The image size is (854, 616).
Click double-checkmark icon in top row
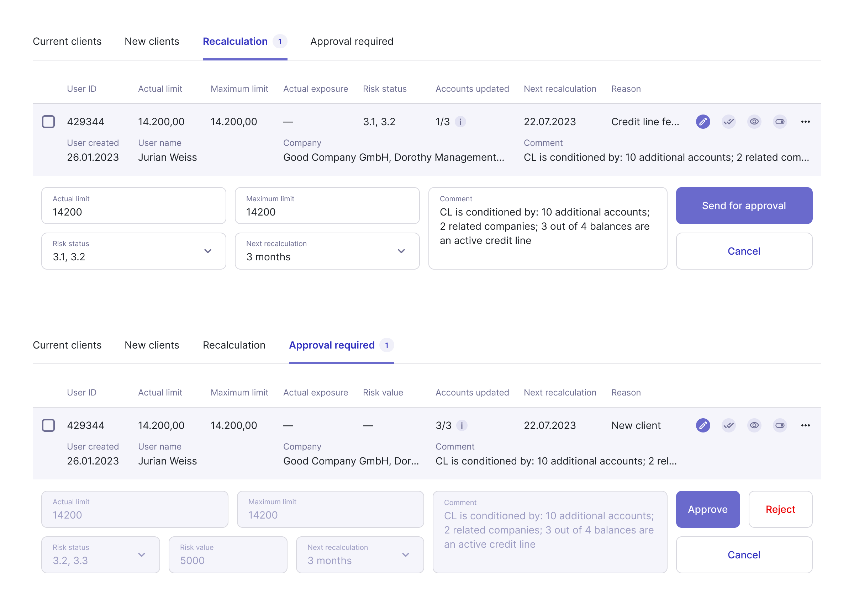pyautogui.click(x=728, y=122)
